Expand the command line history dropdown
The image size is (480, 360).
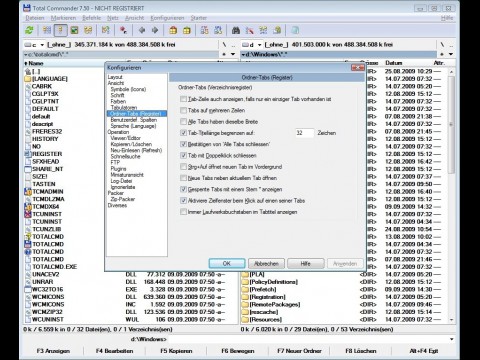452,339
